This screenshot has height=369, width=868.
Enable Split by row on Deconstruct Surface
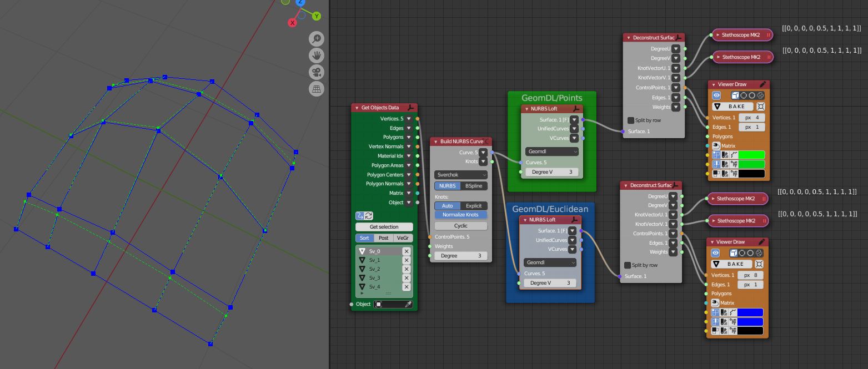point(631,120)
